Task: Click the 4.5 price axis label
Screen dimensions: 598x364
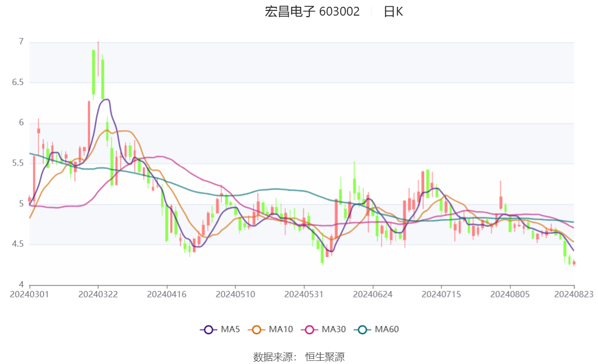Action: [18, 244]
